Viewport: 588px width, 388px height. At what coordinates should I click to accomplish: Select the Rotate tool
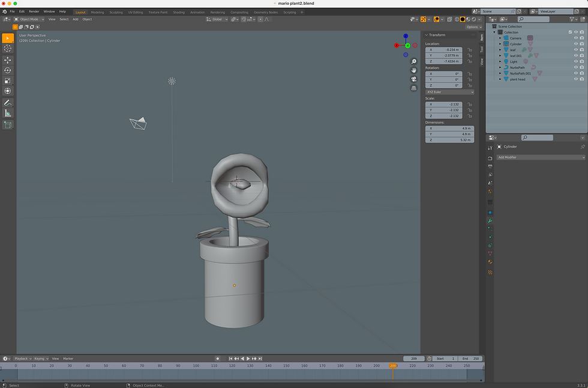(7, 70)
